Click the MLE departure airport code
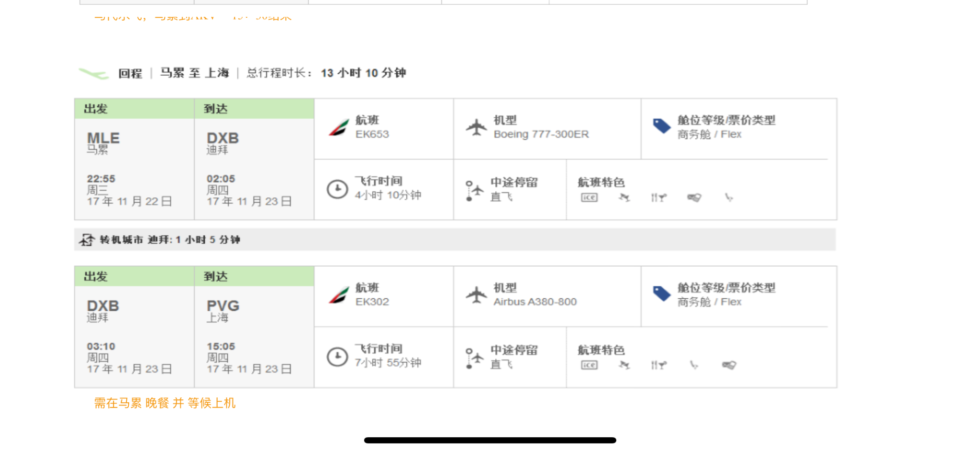This screenshot has width=980, height=453. 103,138
